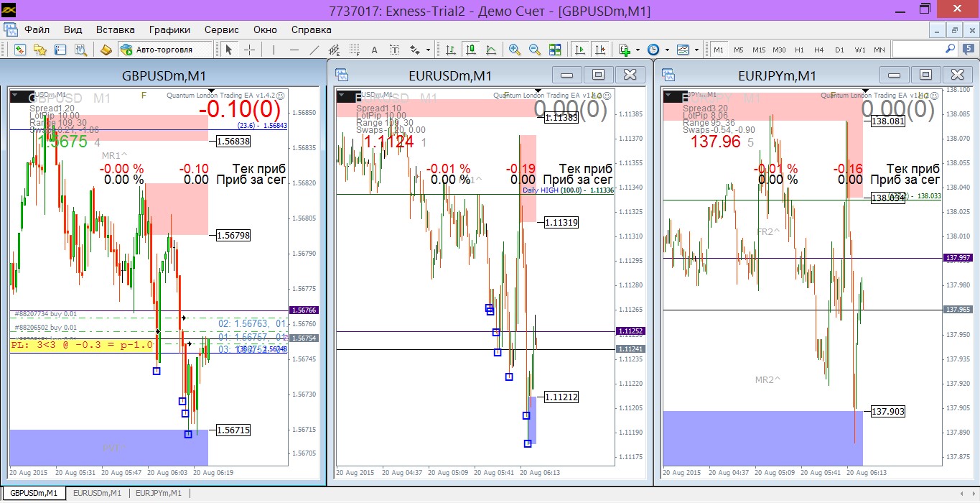Open the chat notifications icon

click(969, 49)
